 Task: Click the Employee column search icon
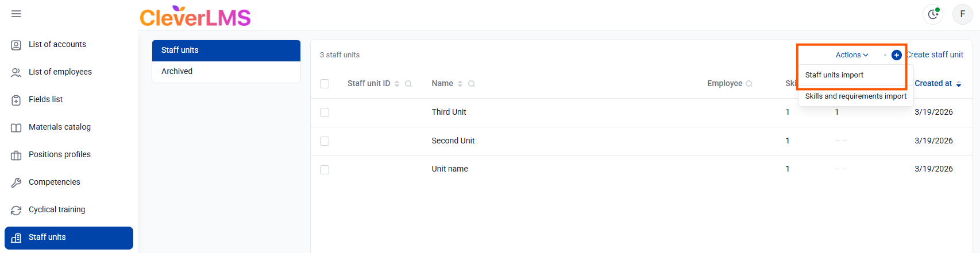[x=749, y=84]
